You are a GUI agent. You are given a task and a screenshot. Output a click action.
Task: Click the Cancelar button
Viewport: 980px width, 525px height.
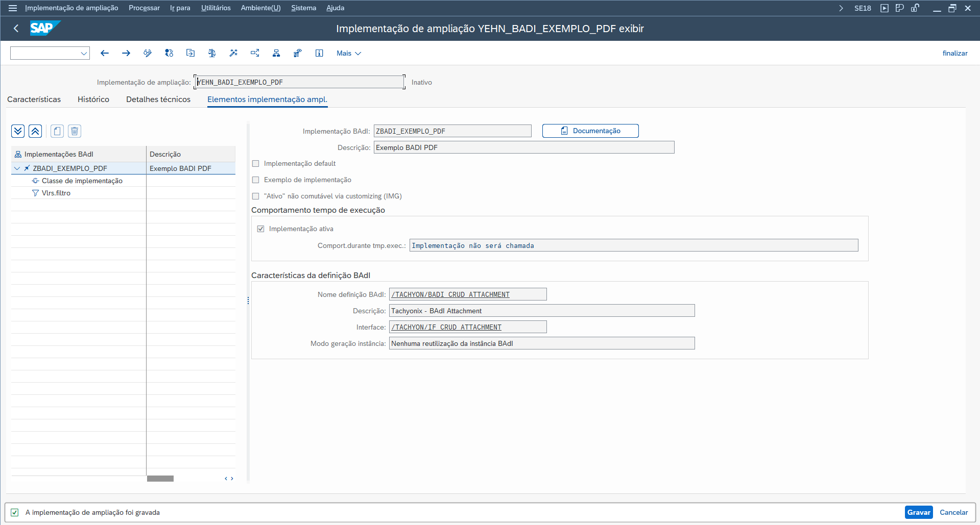coord(954,512)
